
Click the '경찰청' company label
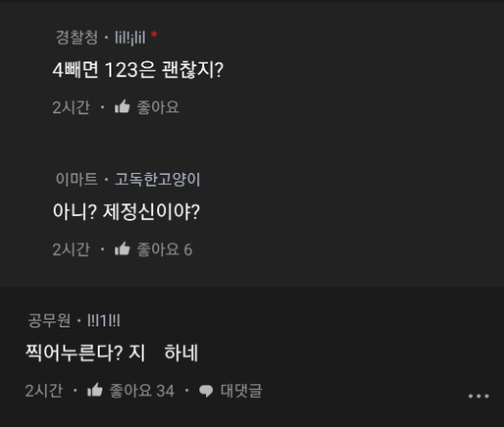77,37
